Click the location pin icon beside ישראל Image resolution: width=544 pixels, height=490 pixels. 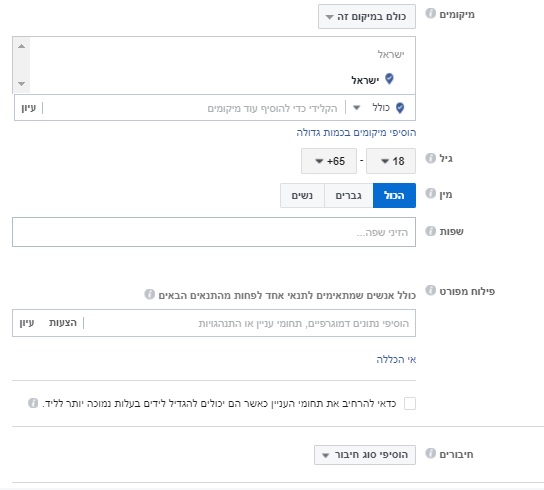(x=389, y=79)
